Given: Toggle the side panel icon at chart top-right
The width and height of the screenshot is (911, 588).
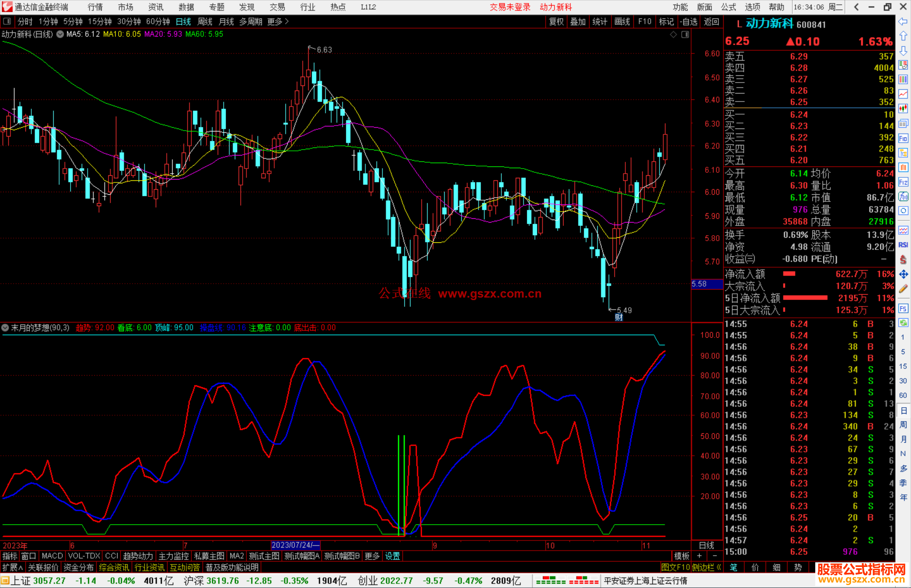Looking at the screenshot, I should click(685, 35).
